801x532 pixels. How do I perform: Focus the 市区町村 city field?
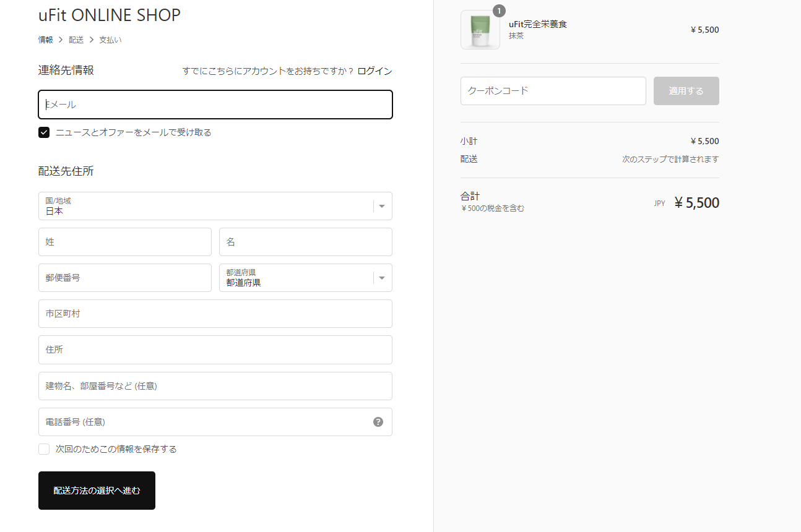click(215, 314)
